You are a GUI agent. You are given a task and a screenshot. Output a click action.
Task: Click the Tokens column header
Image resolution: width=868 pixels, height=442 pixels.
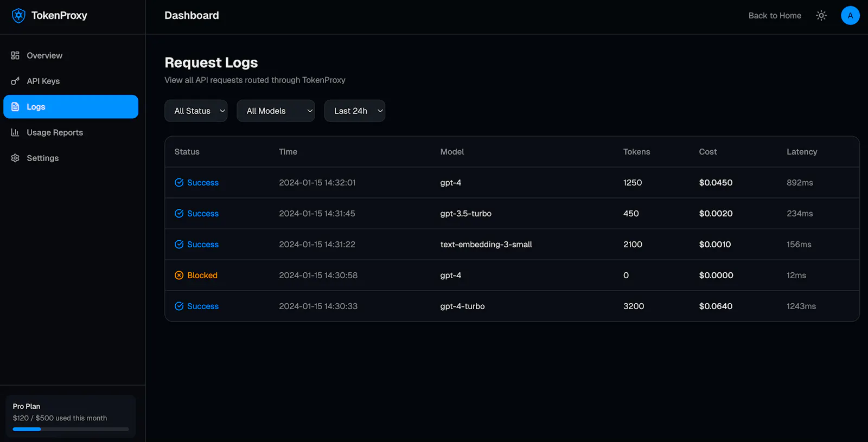pyautogui.click(x=636, y=152)
